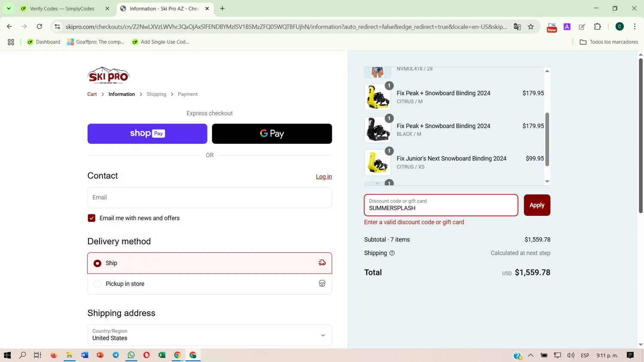Open the apps grid in bookmarks bar
644x362 pixels.
pos(11,42)
